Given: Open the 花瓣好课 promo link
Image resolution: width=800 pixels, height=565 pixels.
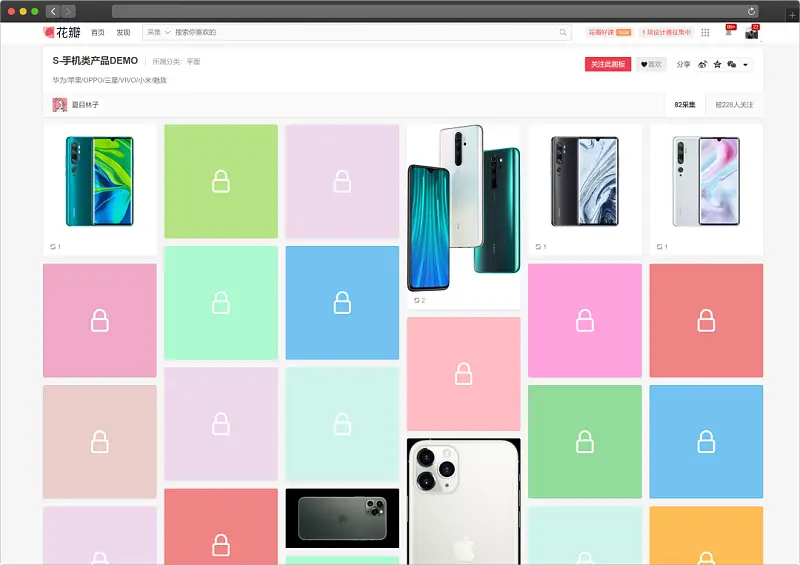Looking at the screenshot, I should pos(610,32).
